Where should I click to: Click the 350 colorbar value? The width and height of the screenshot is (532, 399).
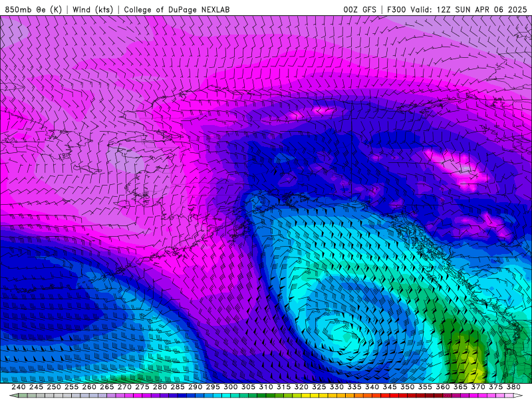click(x=407, y=387)
